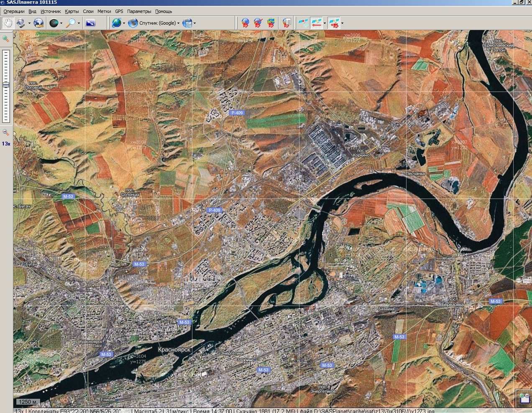Toggle the GPS track display icon

pos(318,23)
